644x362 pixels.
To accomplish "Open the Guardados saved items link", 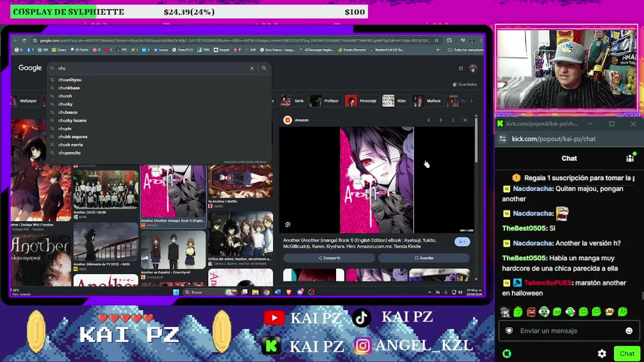I will [465, 84].
